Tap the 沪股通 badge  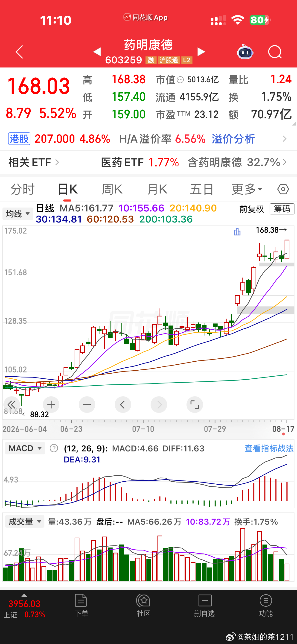tap(169, 60)
